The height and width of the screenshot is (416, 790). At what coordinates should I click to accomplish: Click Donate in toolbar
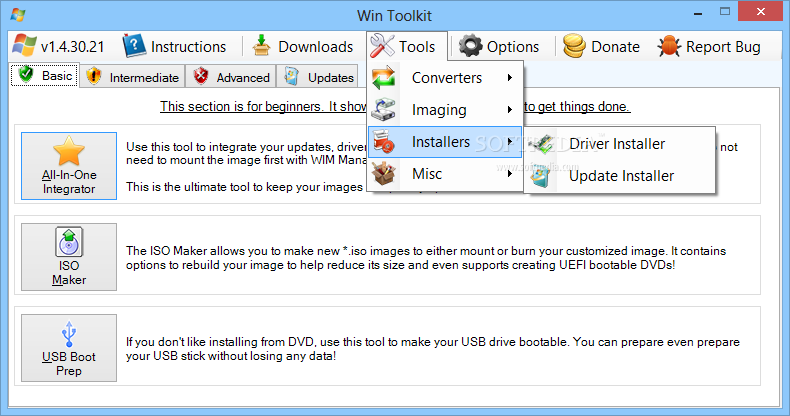coord(601,46)
